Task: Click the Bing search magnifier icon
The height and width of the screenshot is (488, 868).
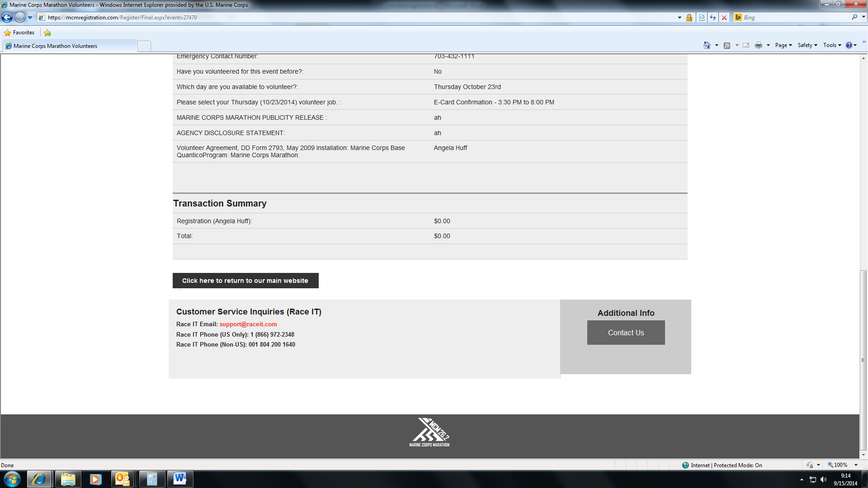Action: point(854,17)
